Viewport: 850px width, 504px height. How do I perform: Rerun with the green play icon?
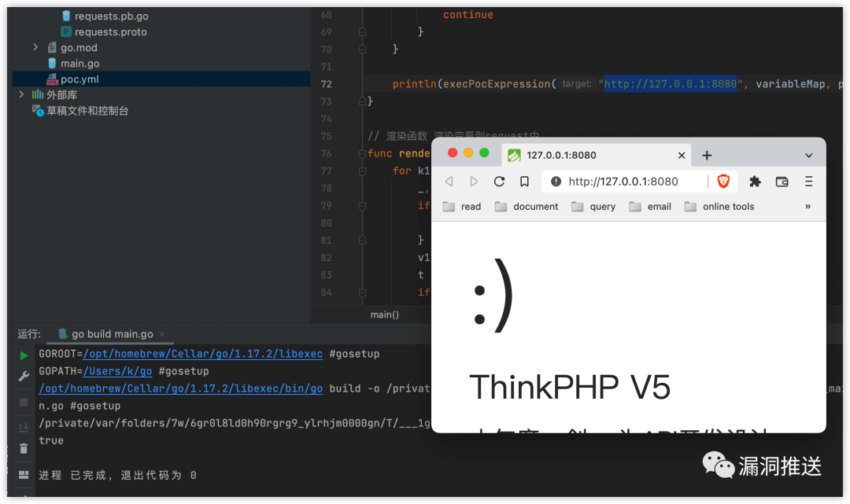pyautogui.click(x=24, y=355)
